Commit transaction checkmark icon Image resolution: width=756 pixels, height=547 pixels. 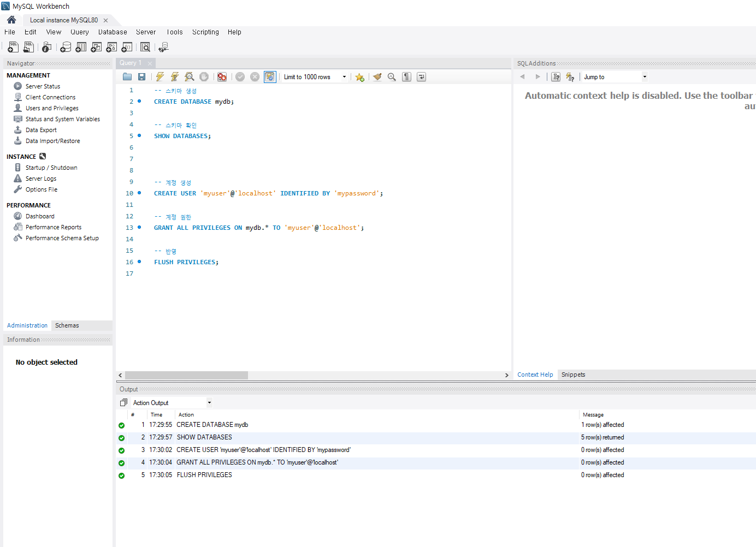tap(240, 77)
